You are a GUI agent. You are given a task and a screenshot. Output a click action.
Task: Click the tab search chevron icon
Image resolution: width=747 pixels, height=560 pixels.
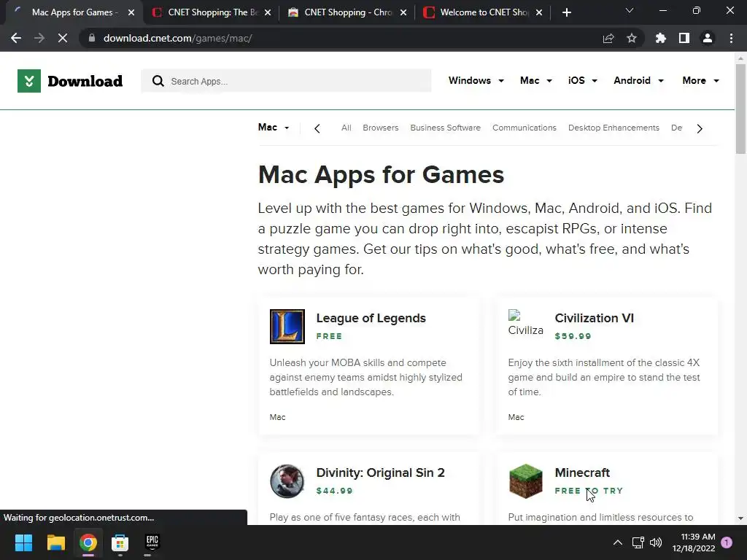pyautogui.click(x=630, y=10)
